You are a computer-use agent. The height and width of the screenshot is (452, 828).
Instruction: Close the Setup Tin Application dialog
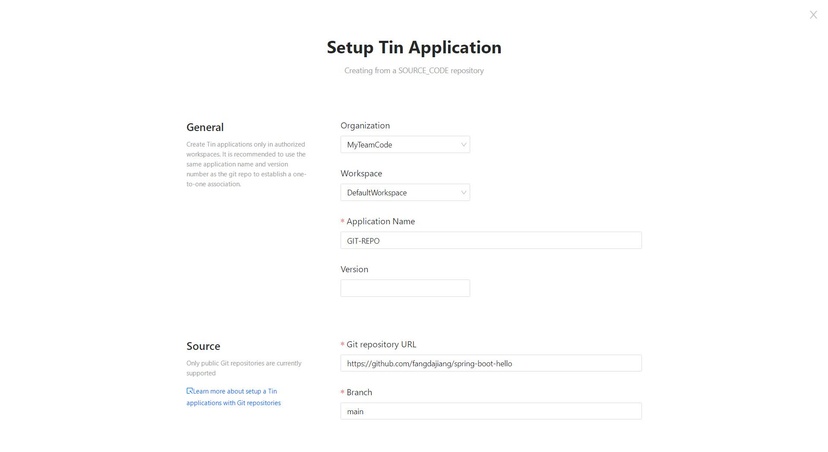tap(813, 15)
